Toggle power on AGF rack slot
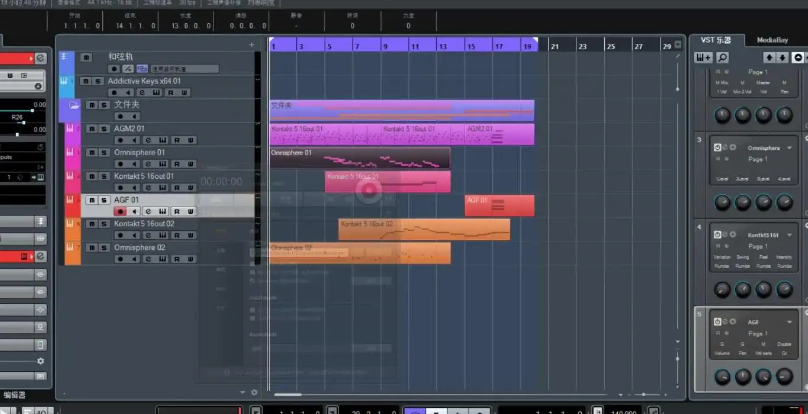808x414 pixels. 717,322
